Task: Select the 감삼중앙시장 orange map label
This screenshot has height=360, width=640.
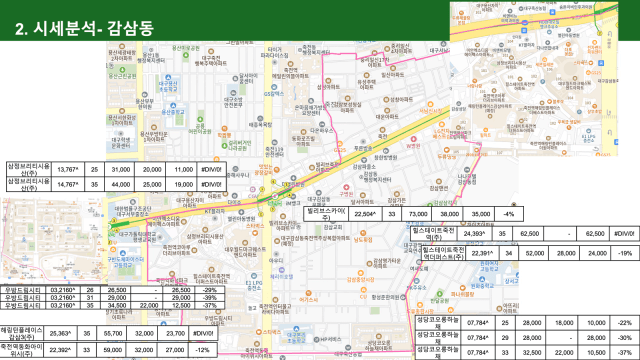Action: point(360,280)
